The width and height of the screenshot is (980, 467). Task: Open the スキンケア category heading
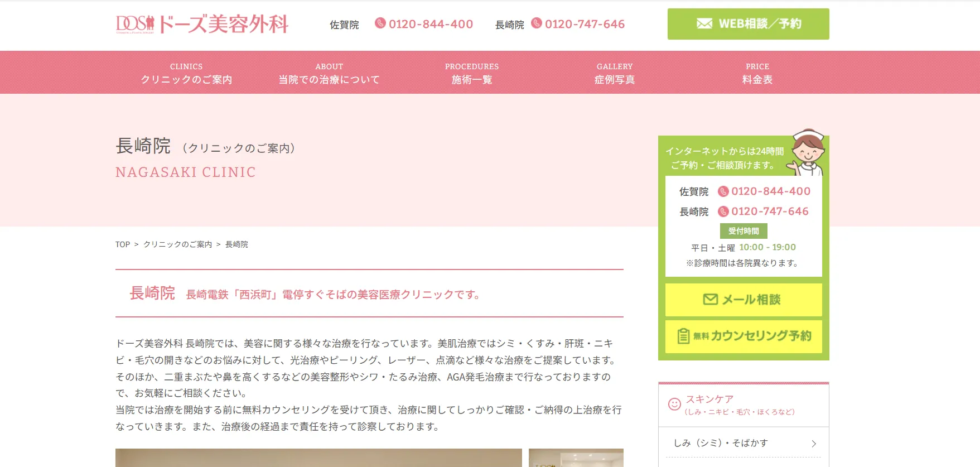pyautogui.click(x=709, y=399)
